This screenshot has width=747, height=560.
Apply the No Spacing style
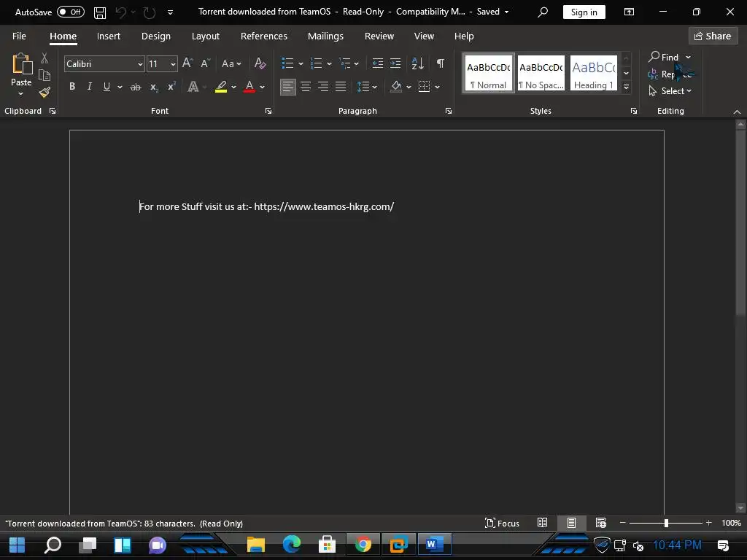tap(541, 73)
